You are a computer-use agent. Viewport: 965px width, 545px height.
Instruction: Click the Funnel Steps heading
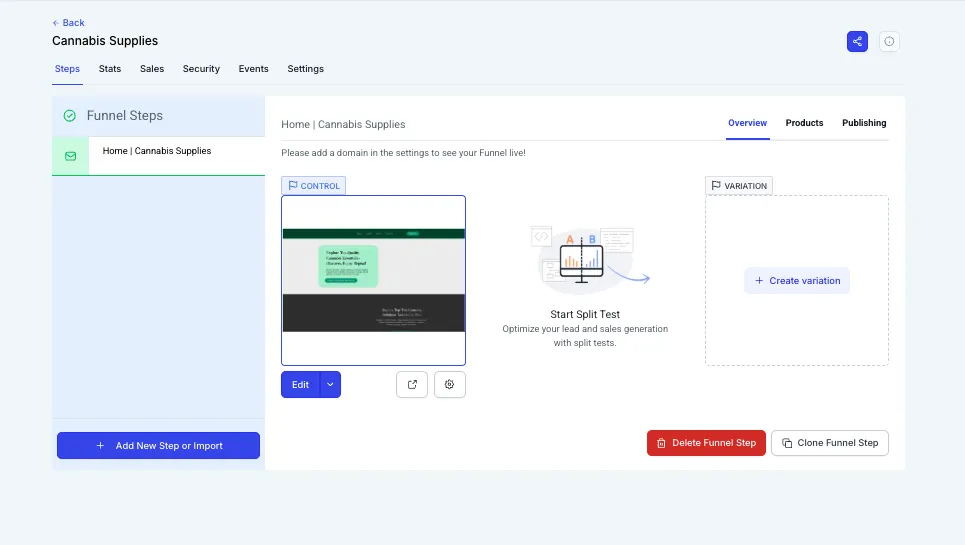point(124,116)
